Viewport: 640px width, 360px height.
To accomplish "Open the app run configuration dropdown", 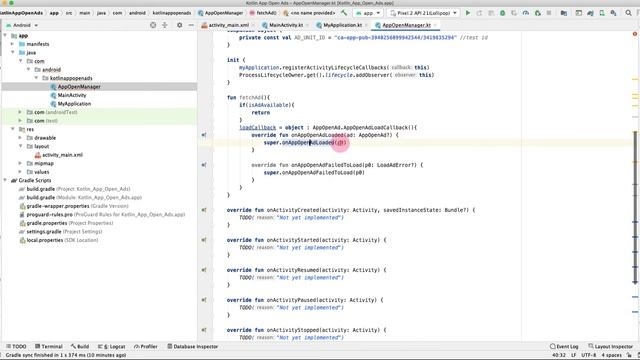I will pyautogui.click(x=368, y=13).
